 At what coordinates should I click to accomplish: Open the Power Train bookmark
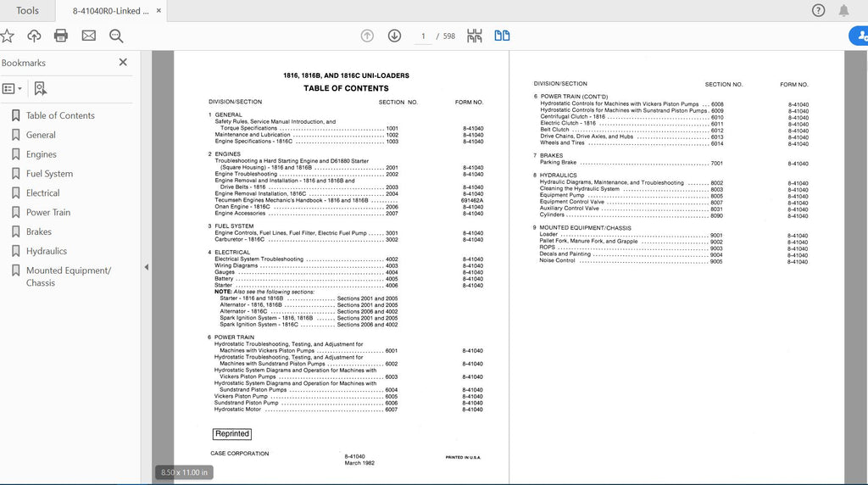[x=48, y=212]
